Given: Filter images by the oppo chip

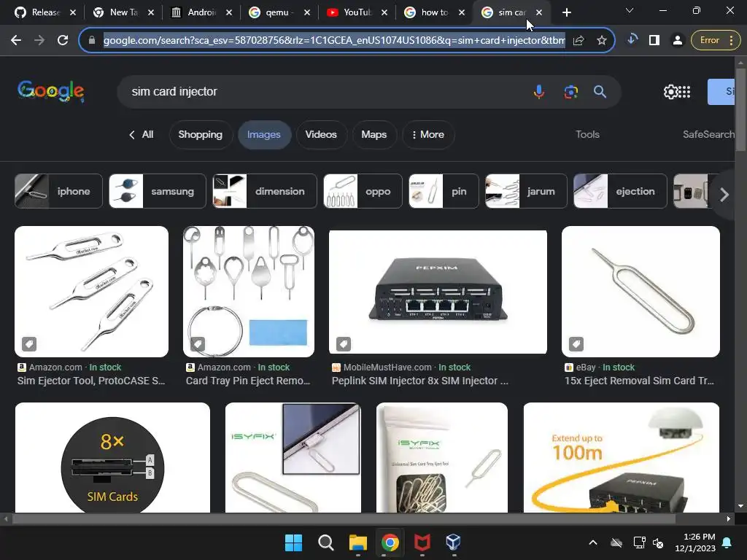Looking at the screenshot, I should coord(363,192).
